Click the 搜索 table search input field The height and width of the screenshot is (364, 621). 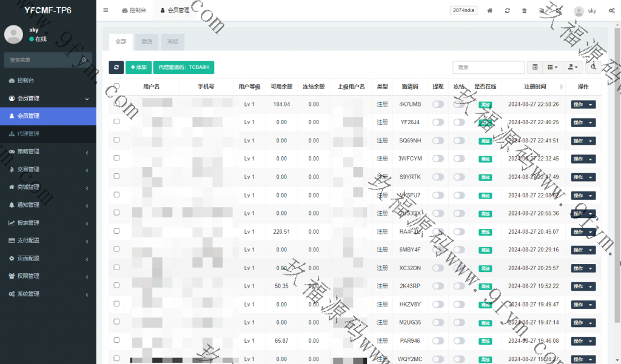tap(488, 67)
